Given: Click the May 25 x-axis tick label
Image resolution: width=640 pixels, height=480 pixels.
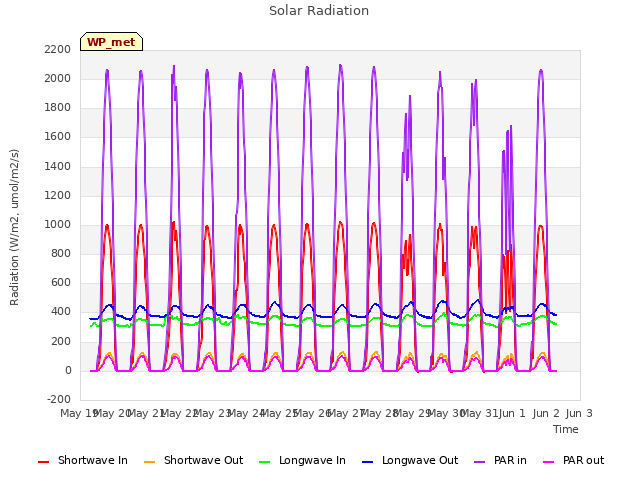Looking at the screenshot, I should click(x=280, y=413).
